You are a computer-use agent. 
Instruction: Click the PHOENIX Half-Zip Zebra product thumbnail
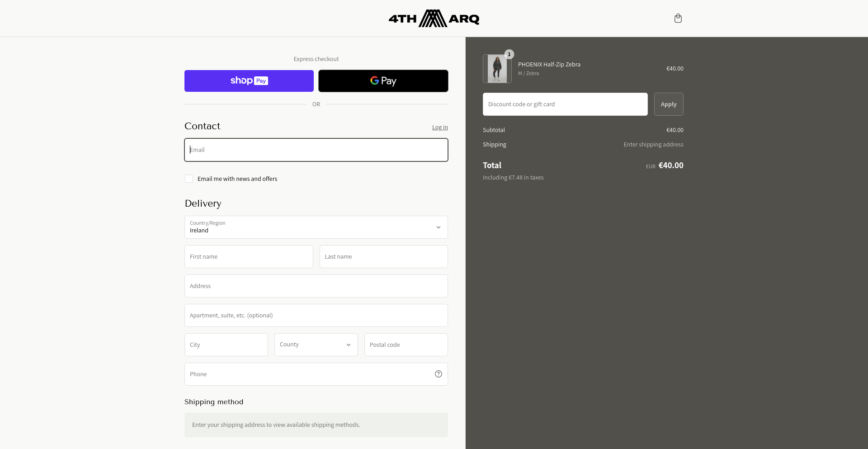tap(497, 69)
